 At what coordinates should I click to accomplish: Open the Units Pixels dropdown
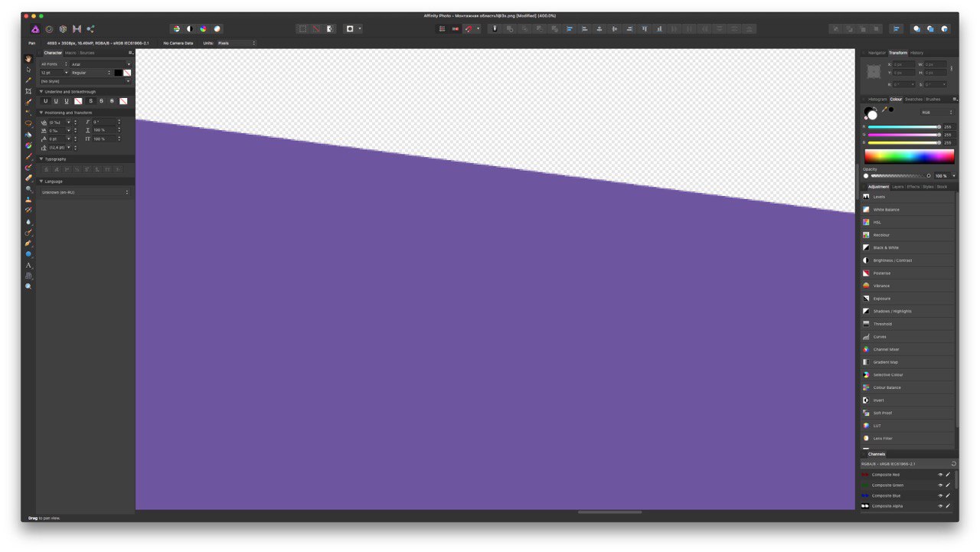pyautogui.click(x=236, y=44)
